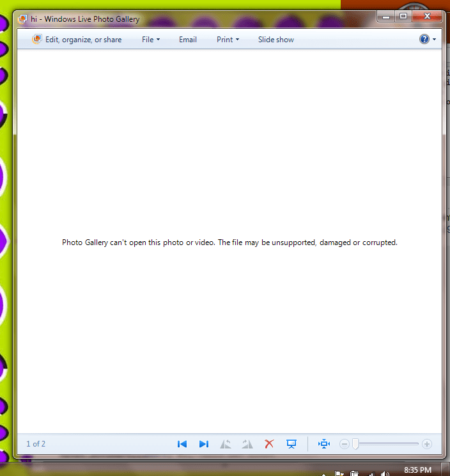Open the blue Help icon
Viewport: 450px width, 476px height.
click(x=424, y=39)
